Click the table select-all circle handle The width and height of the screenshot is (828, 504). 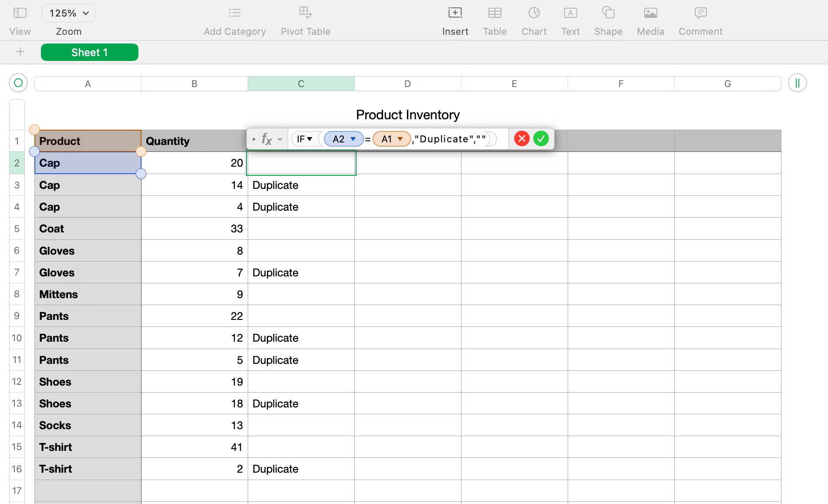click(18, 83)
